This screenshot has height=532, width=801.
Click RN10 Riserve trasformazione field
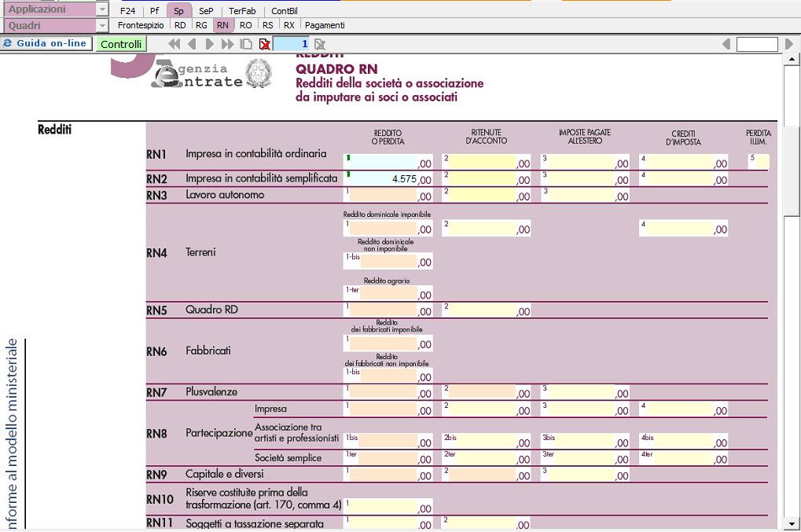388,507
